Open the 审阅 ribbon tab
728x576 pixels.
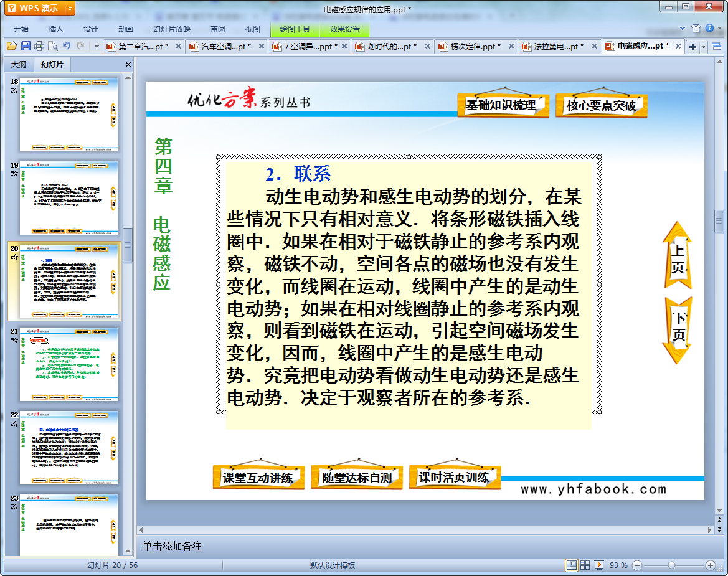click(218, 29)
